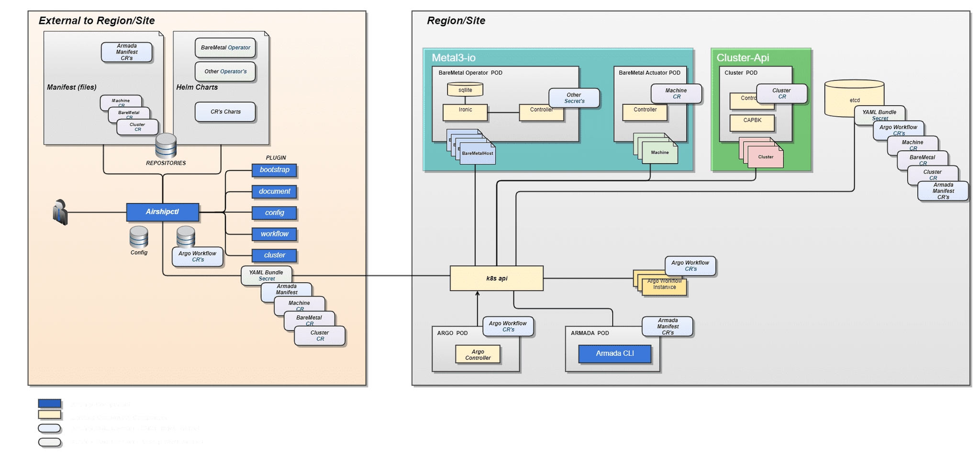The width and height of the screenshot is (980, 455).
Task: Select the workflow plugin box
Action: 274,234
